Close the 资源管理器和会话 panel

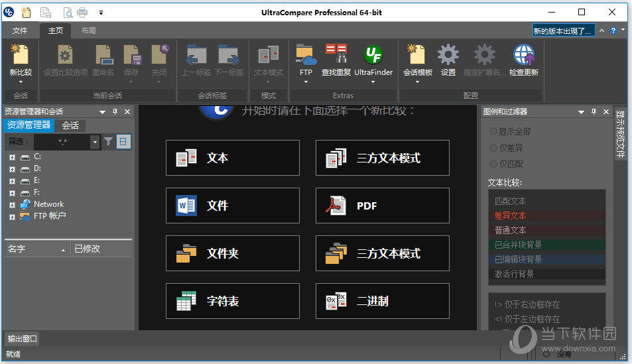coord(127,111)
